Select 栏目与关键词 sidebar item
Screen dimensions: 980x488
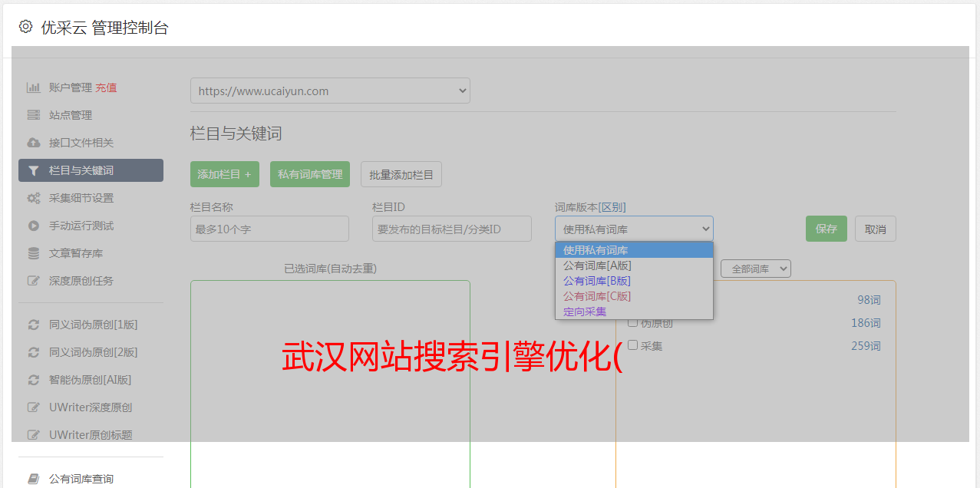click(x=91, y=170)
